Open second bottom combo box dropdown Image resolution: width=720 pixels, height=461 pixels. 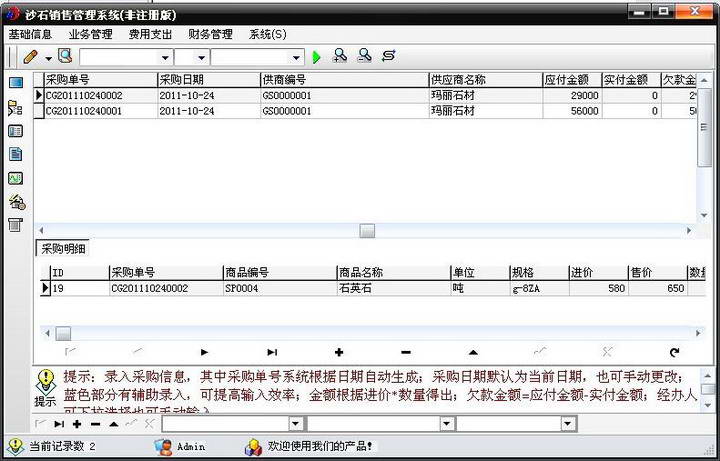(x=447, y=424)
